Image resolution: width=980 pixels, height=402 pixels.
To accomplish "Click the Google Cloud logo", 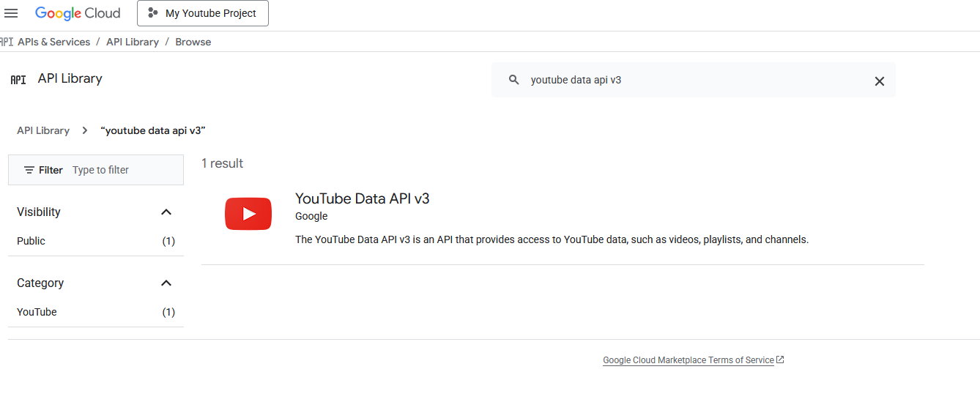I will click(x=78, y=13).
